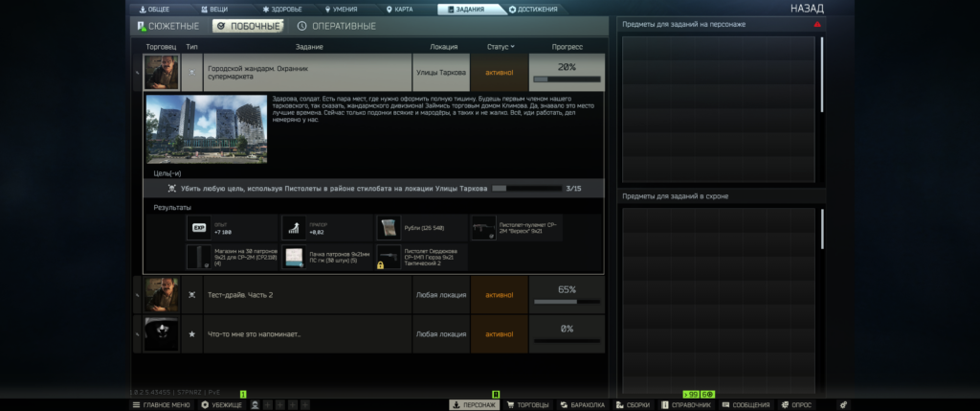Click the locked SR-1MP Gyurza pistol icon
Viewport: 980px width, 411px height.
(388, 257)
